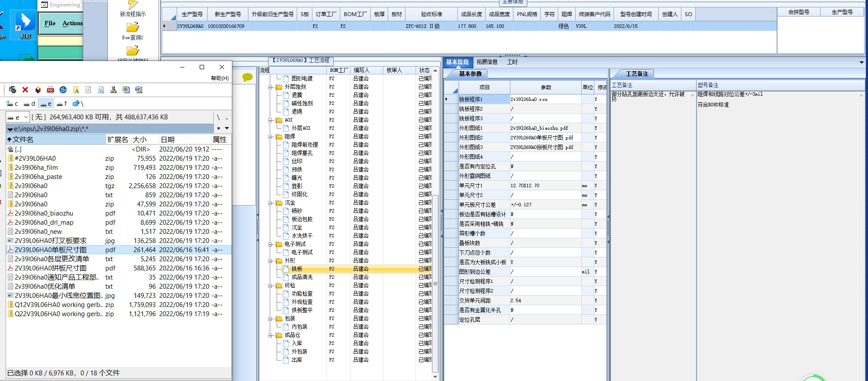This screenshot has width=868, height=381.
Task: Go to root directory backslash button
Action: coord(218,117)
